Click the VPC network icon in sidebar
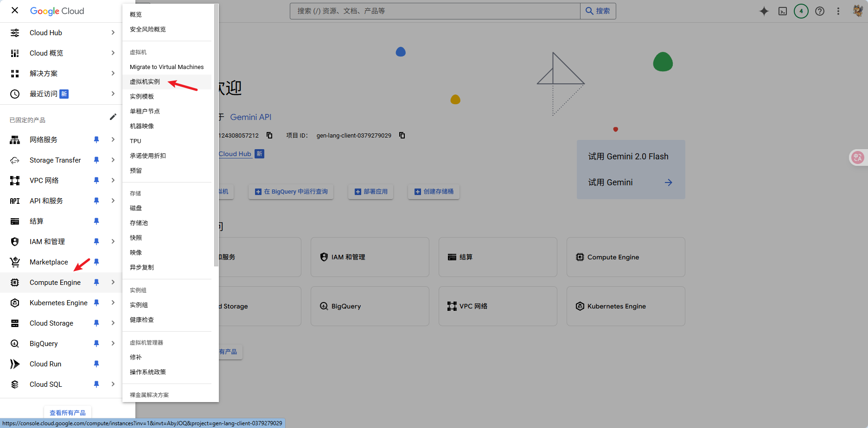Screen dimensions: 868x428 (x=15, y=181)
